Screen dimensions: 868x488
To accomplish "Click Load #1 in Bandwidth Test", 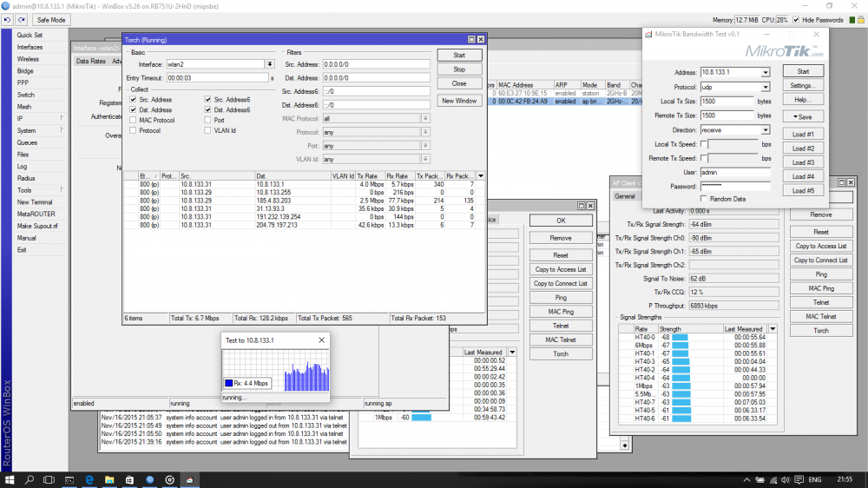I will [803, 135].
